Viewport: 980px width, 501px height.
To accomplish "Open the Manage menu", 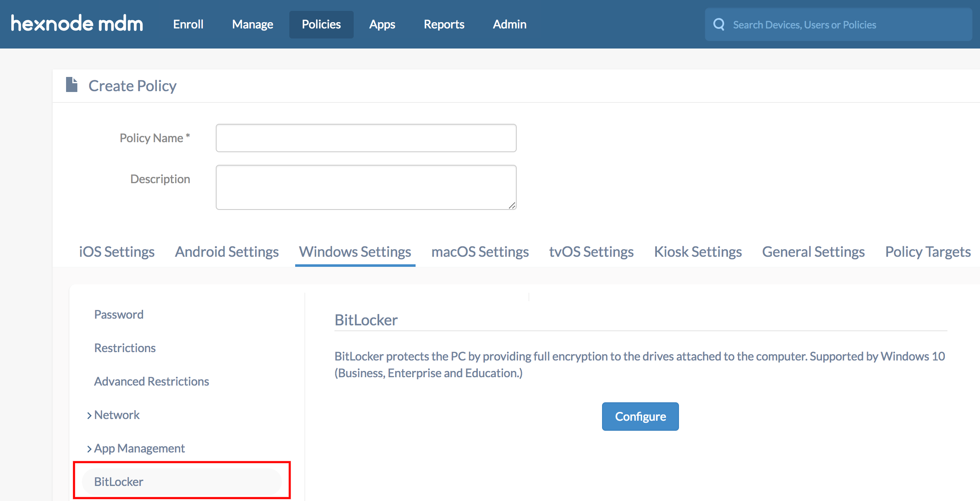I will click(x=253, y=24).
